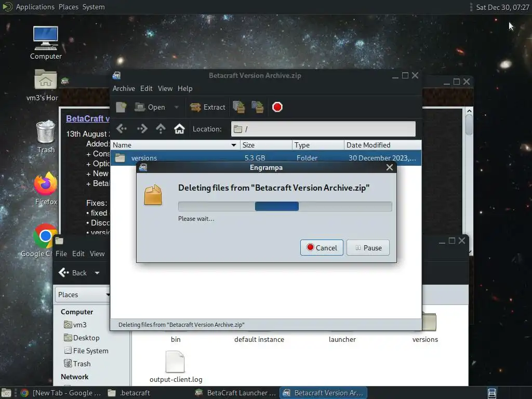Open Edit menu in file manager window
The height and width of the screenshot is (399, 532).
pos(78,254)
